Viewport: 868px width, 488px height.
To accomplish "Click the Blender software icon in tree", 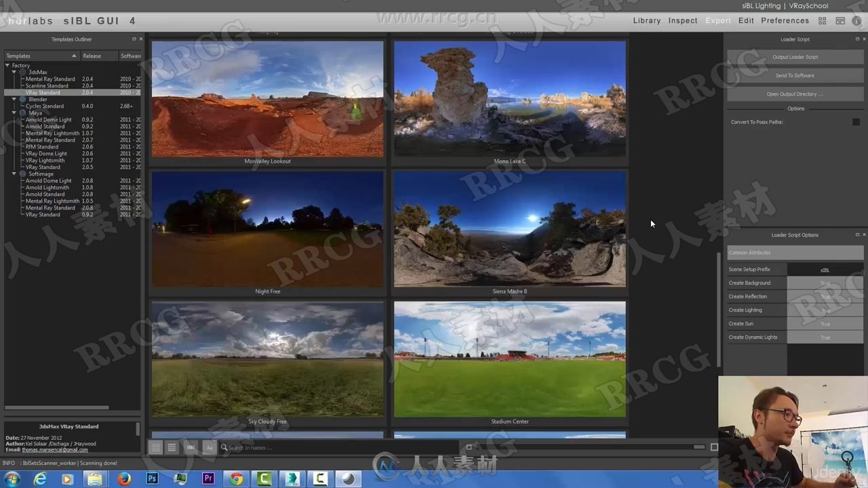I will tap(22, 99).
